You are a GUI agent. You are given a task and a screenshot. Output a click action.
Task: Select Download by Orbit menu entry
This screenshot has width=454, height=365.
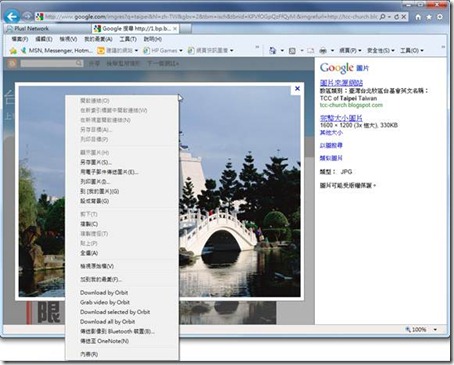click(x=104, y=292)
